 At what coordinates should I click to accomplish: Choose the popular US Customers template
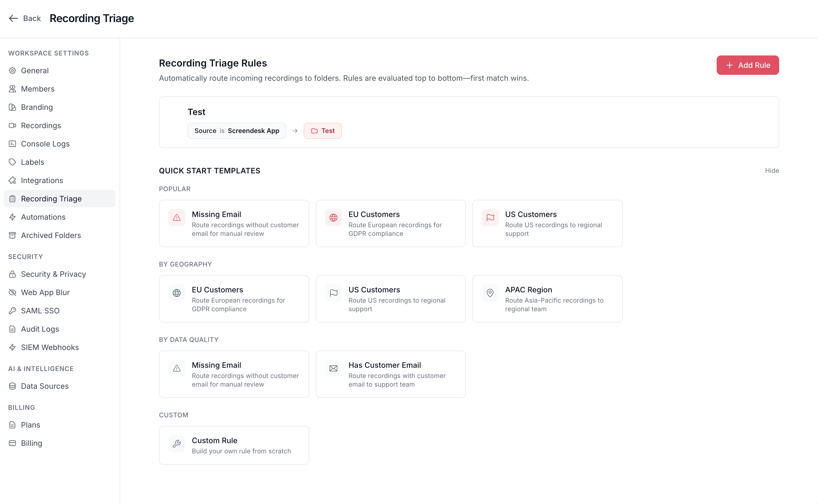(x=547, y=223)
